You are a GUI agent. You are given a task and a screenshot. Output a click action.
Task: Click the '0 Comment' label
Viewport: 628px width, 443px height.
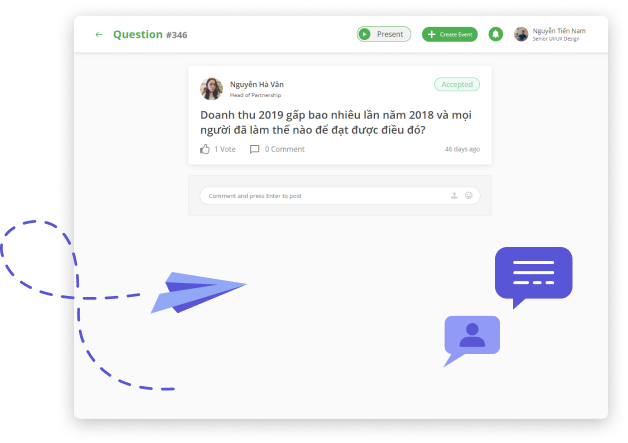tap(285, 149)
